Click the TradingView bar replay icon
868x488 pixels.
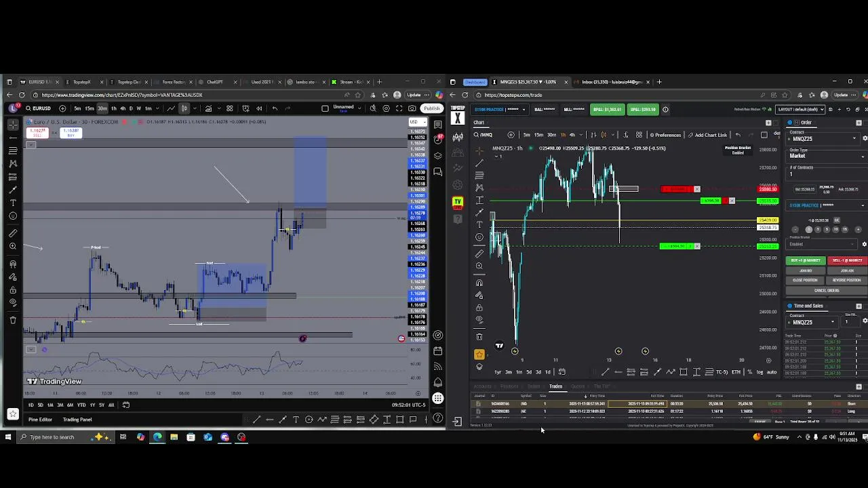point(259,108)
